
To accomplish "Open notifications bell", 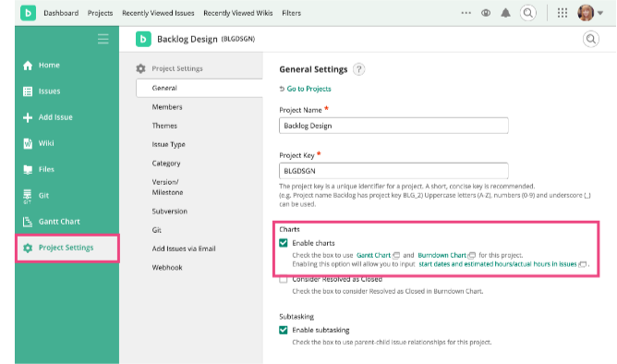I will (505, 13).
